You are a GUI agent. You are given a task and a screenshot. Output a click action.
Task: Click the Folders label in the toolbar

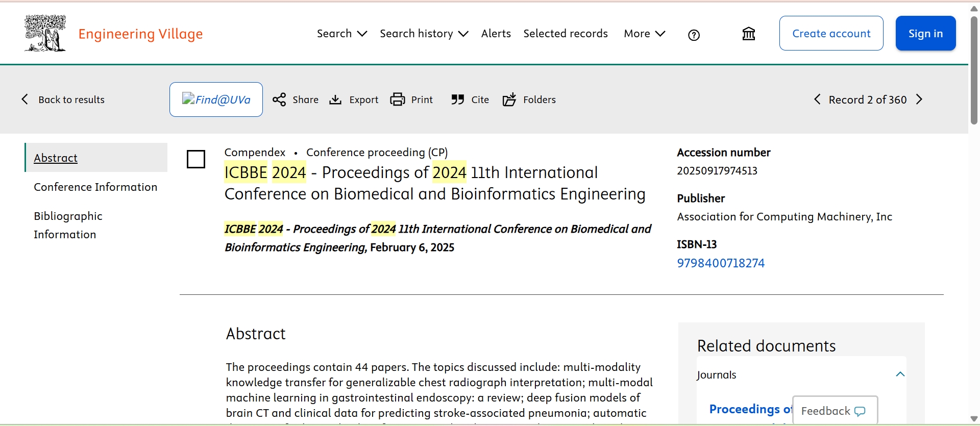pos(540,99)
